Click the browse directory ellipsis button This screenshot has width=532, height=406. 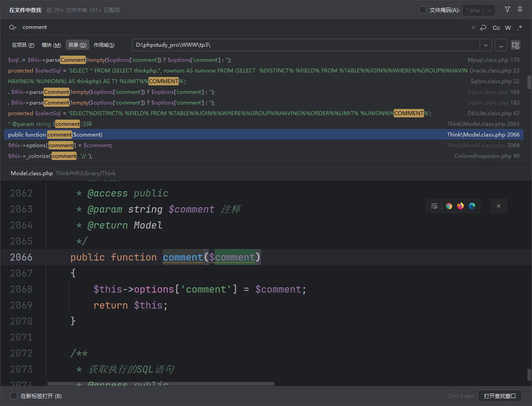click(500, 45)
